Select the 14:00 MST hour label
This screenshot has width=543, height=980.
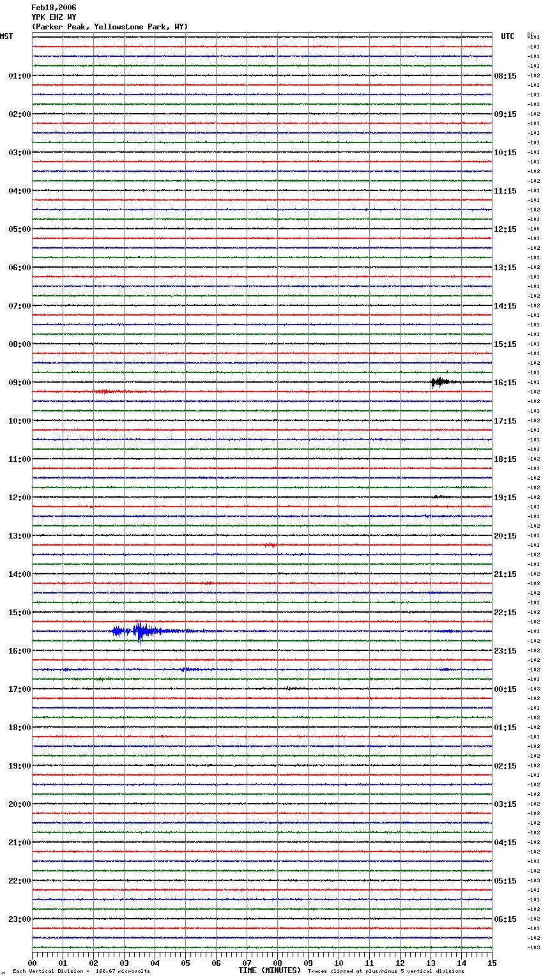coord(20,574)
